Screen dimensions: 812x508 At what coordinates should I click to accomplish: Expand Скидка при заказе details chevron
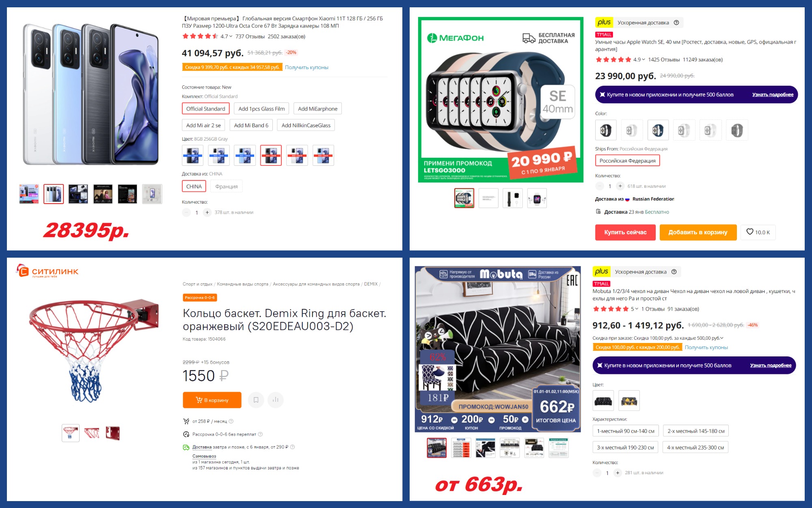[x=721, y=338]
